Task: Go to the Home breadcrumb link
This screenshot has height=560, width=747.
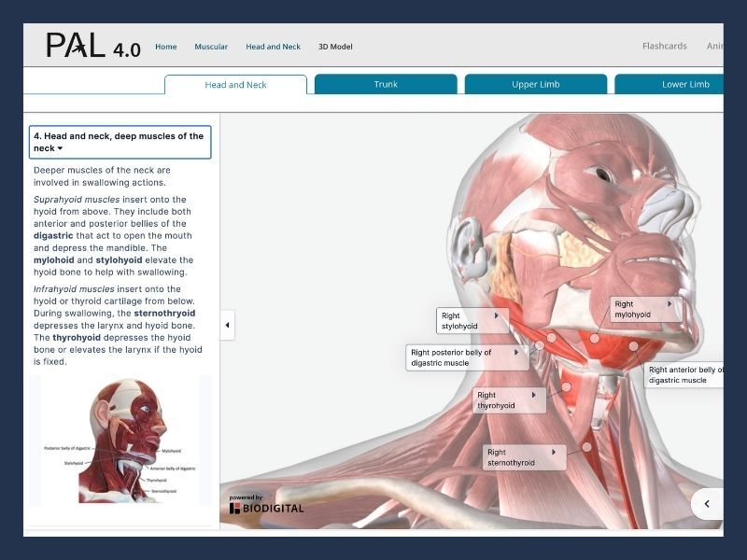Action: tap(165, 47)
